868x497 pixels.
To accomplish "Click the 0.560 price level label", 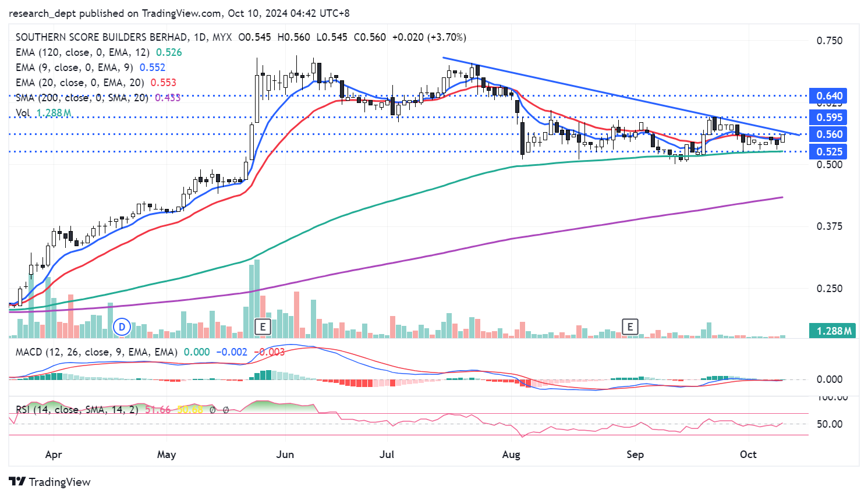I will click(829, 134).
